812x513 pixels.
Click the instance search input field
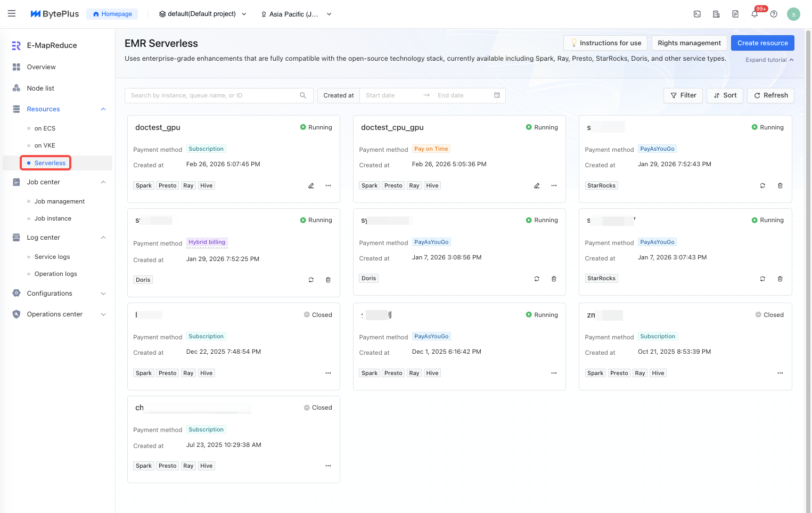coord(213,95)
